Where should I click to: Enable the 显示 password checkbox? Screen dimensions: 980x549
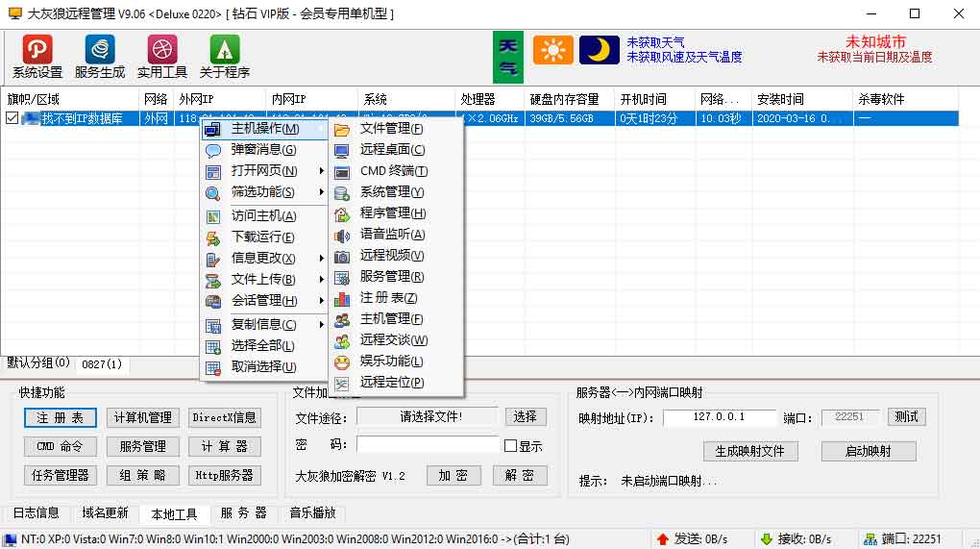[x=511, y=446]
